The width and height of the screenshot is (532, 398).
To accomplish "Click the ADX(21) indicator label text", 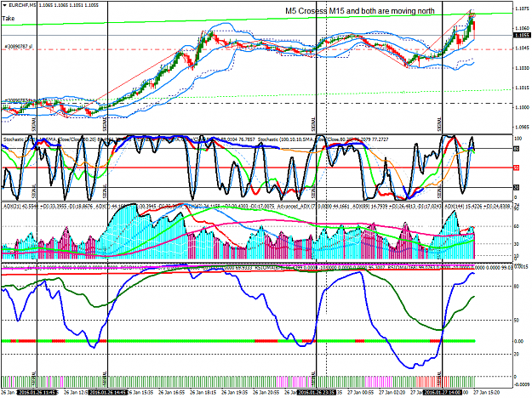I will coord(20,206).
